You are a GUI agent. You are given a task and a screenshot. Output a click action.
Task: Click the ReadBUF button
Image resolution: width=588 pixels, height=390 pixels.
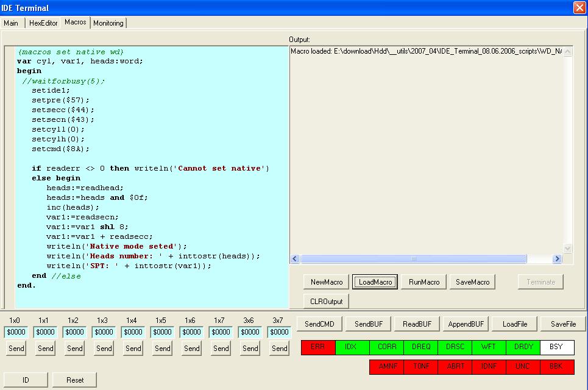point(417,324)
